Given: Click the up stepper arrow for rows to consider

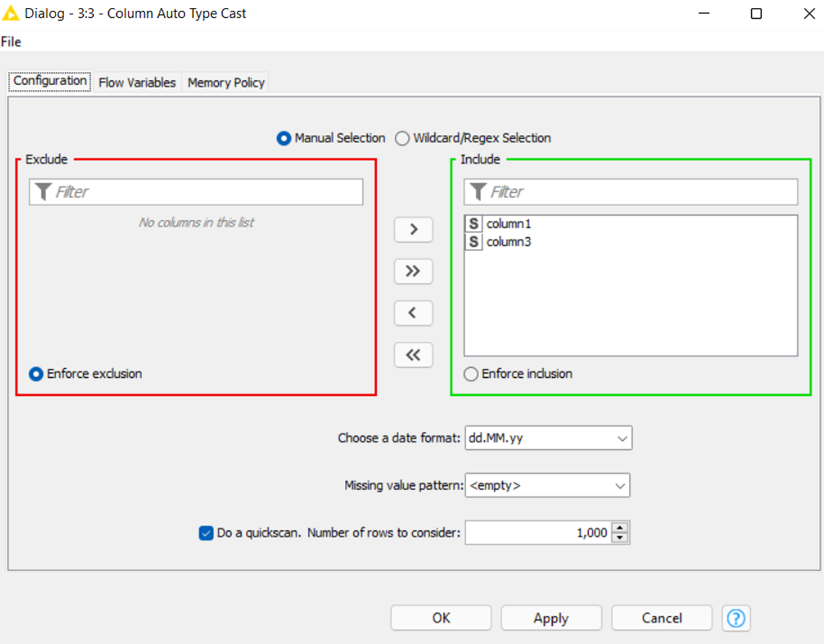Looking at the screenshot, I should [x=621, y=529].
